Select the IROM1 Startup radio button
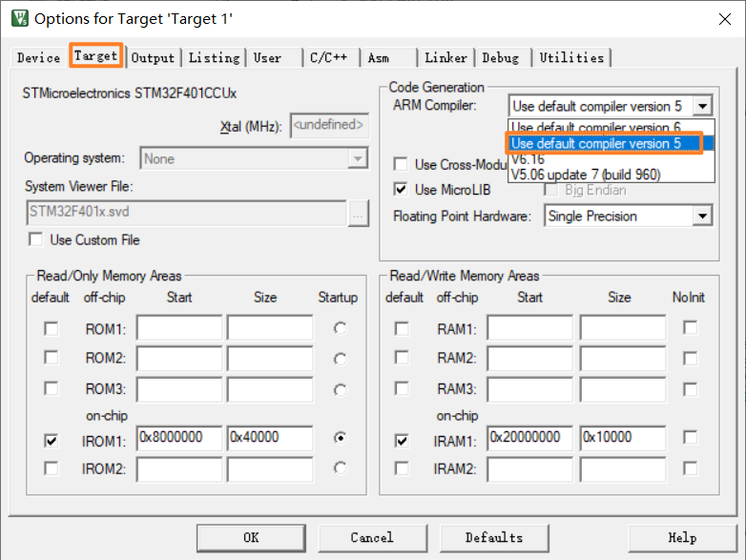 tap(340, 437)
